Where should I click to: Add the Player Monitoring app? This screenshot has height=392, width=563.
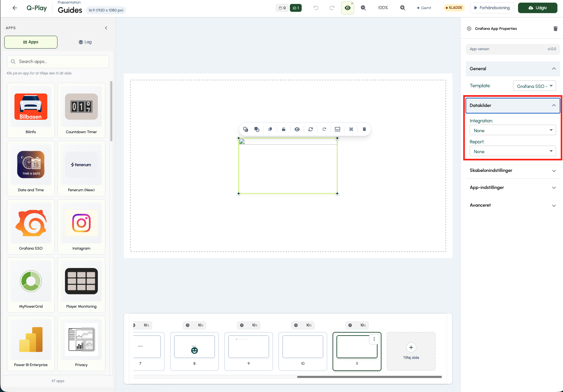coord(81,285)
